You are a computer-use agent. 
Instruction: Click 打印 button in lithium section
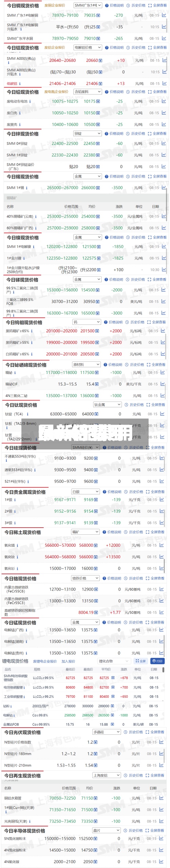(157, 661)
